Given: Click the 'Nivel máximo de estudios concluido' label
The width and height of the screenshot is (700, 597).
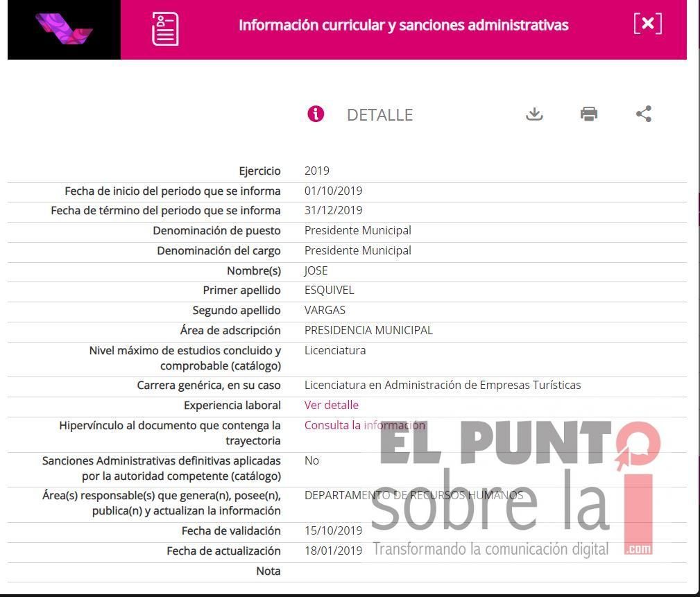Looking at the screenshot, I should coord(185,358).
